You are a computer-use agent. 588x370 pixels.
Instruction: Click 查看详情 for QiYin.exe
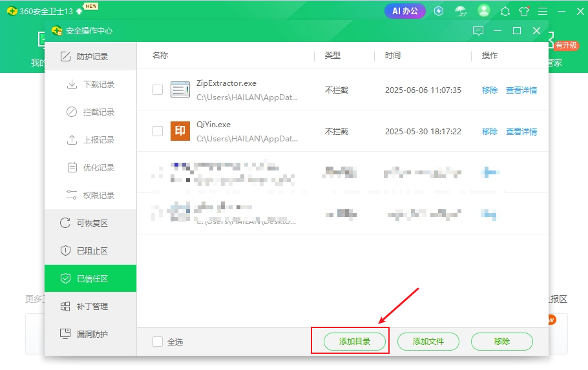(521, 131)
